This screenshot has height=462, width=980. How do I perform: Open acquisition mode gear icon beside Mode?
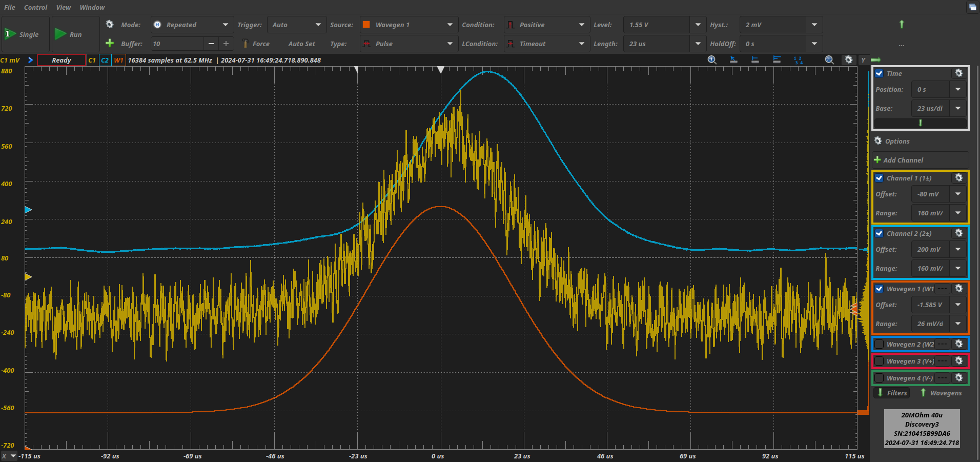(110, 24)
